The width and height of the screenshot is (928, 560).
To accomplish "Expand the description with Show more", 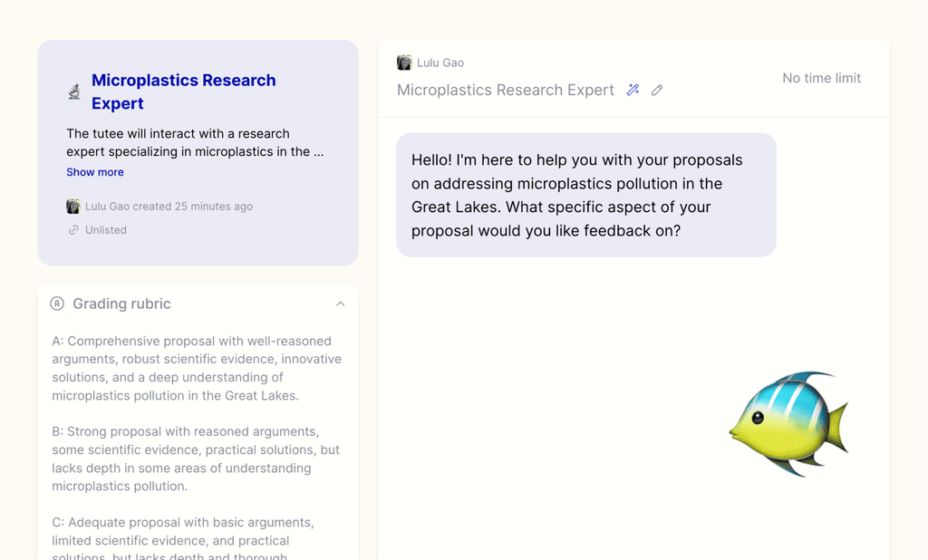I will pos(95,172).
